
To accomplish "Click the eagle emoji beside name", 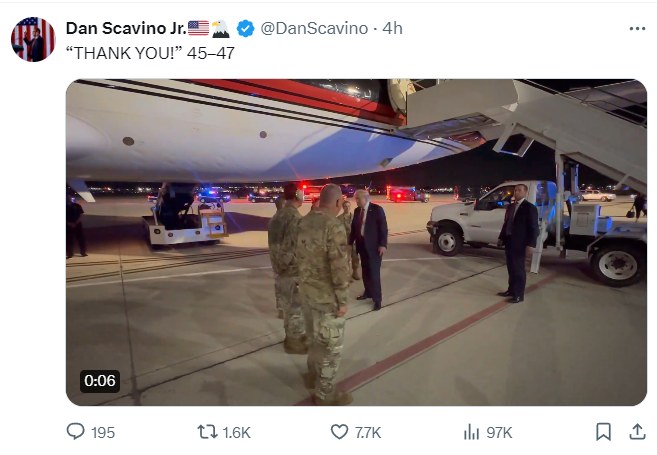I will click(221, 28).
